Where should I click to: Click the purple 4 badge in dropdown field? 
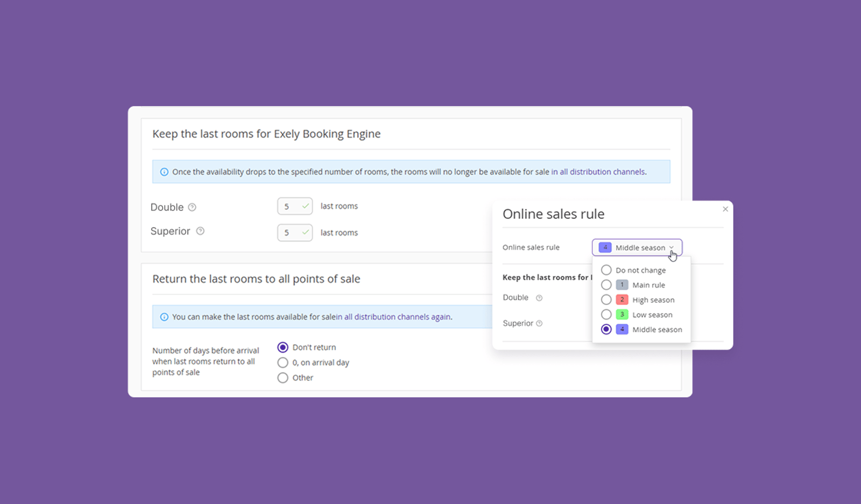coord(605,247)
